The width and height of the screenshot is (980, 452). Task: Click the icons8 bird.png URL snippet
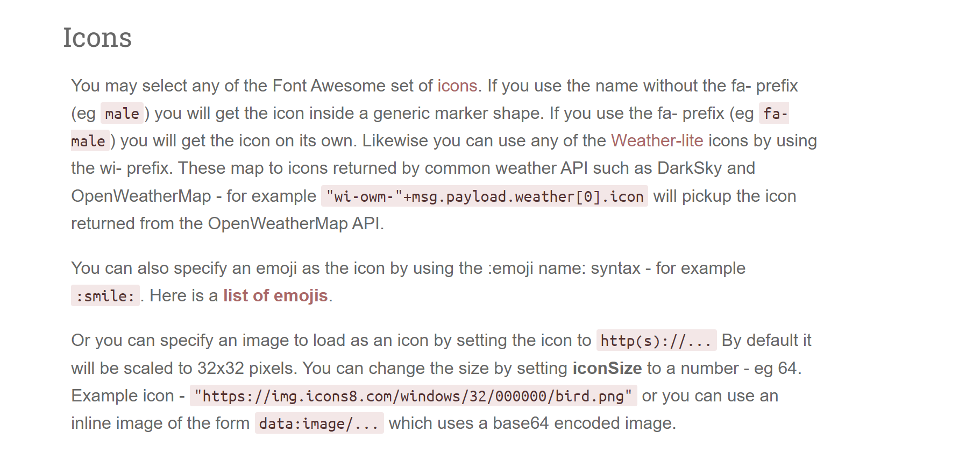(x=413, y=397)
